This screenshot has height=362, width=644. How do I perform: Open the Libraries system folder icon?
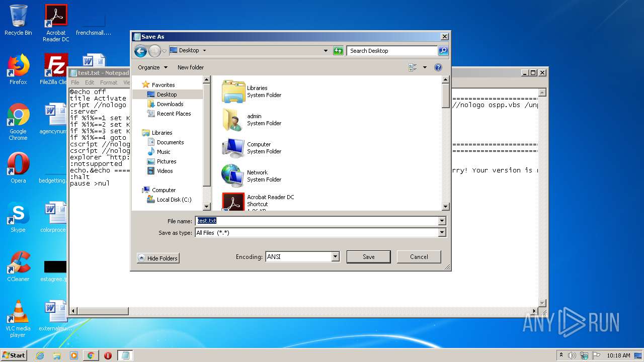[233, 92]
